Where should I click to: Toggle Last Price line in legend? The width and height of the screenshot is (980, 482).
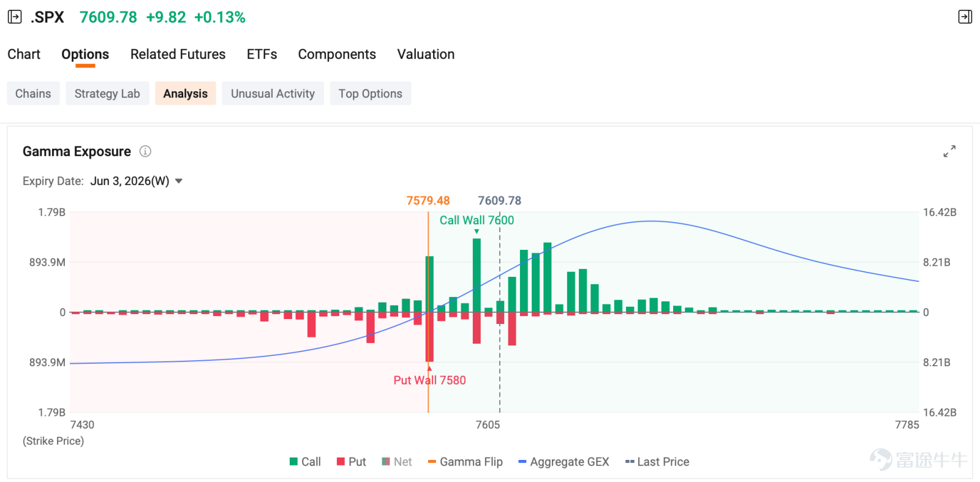point(657,462)
